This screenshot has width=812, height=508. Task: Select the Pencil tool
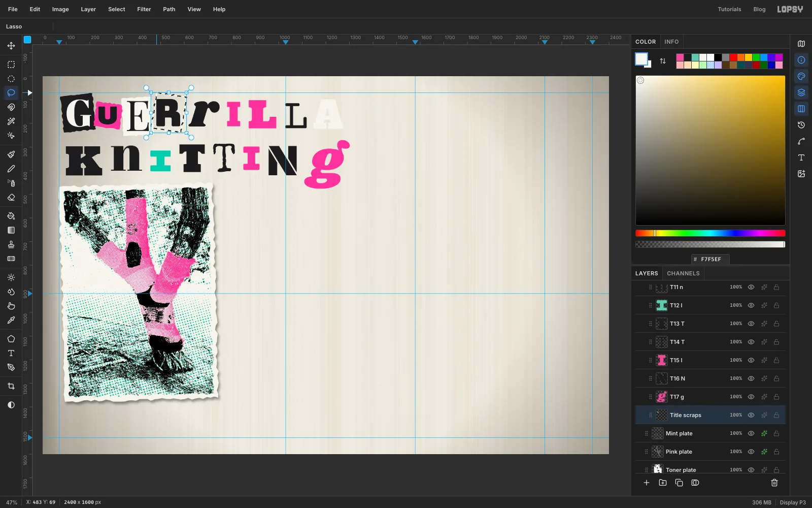(11, 169)
